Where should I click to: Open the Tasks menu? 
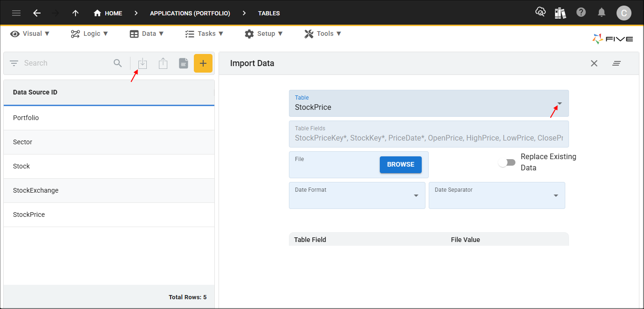click(204, 34)
